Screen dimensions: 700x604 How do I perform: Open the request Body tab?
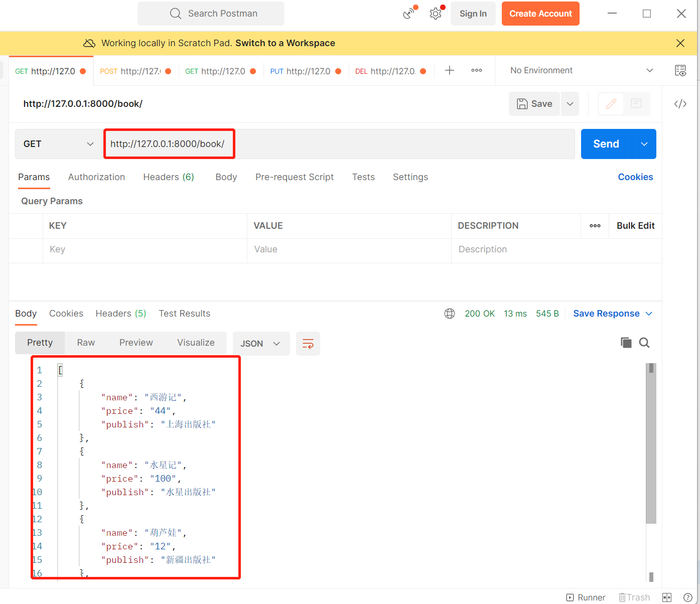pyautogui.click(x=226, y=177)
